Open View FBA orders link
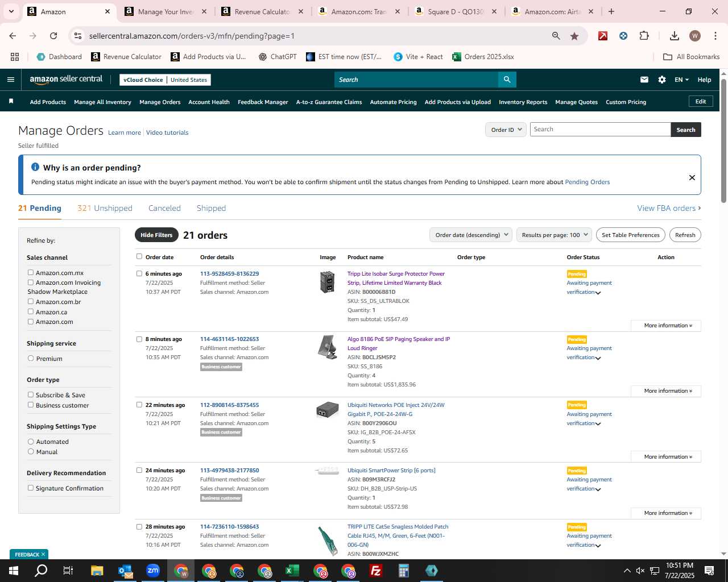Image resolution: width=728 pixels, height=582 pixels. point(669,208)
